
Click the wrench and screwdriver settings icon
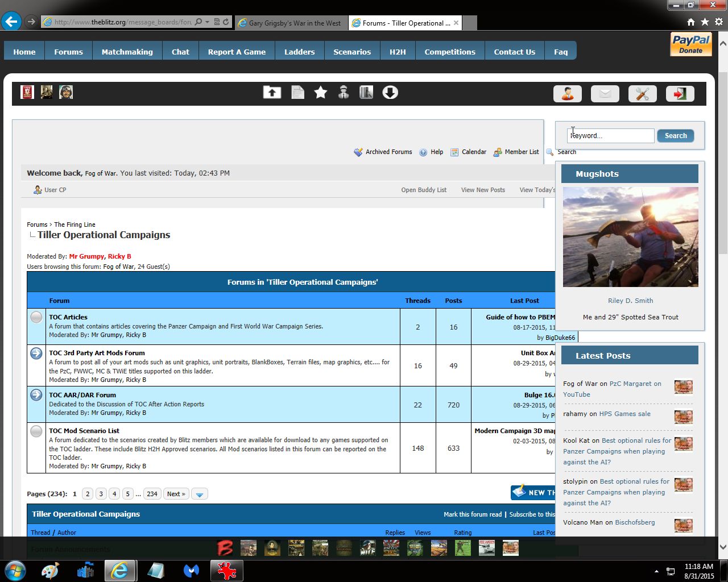coord(642,94)
